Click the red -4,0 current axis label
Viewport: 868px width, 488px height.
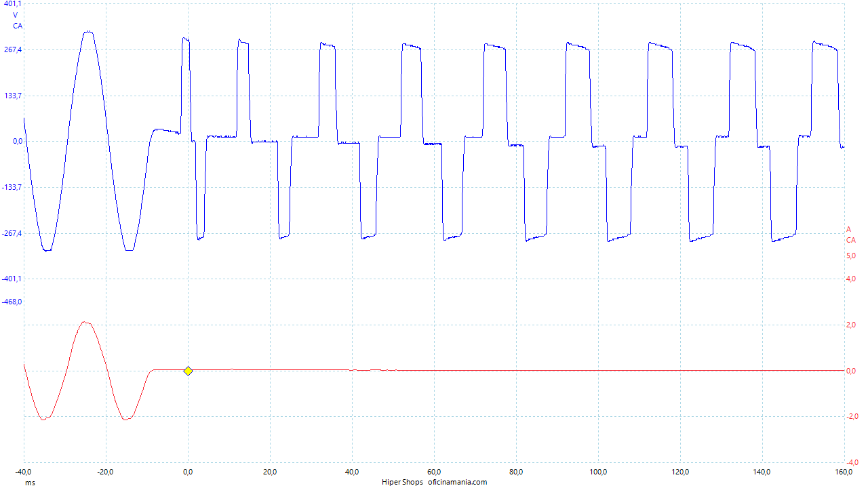coord(850,462)
